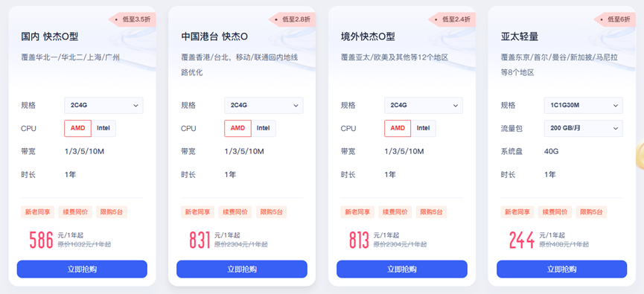The width and height of the screenshot is (644, 294).
Task: Choose AMD CPU in 中国港台 快杰O card
Action: click(237, 128)
